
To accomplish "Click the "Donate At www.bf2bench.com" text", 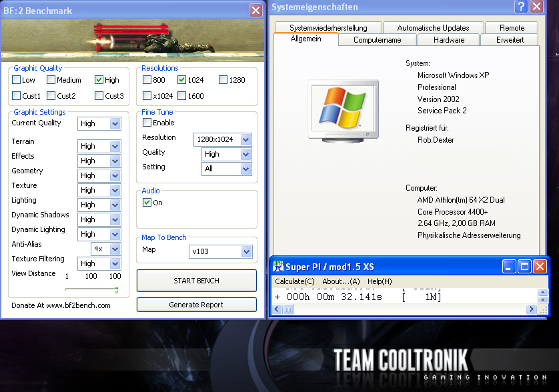I will pos(61,305).
